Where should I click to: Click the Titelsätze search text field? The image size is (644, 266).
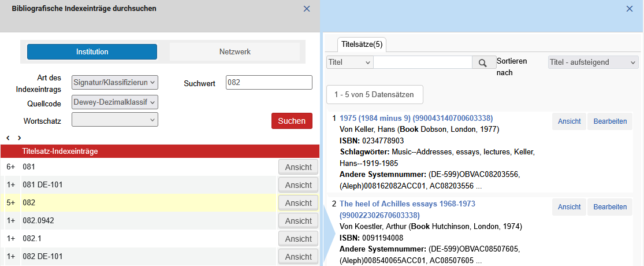pyautogui.click(x=423, y=62)
